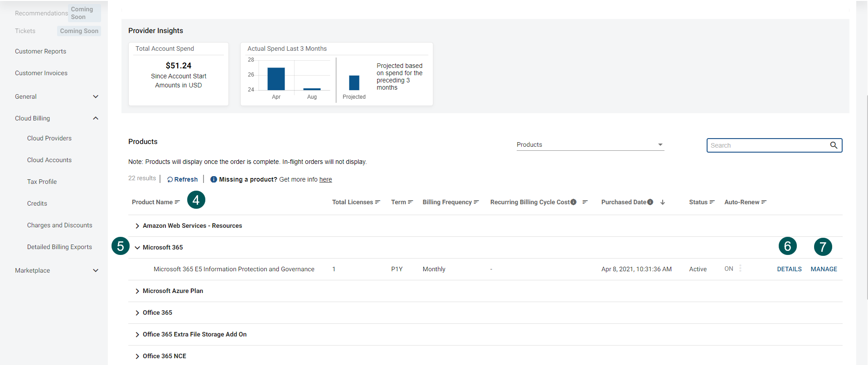Viewport: 868px width, 365px height.
Task: Click the Projected spend bar
Action: tap(354, 83)
